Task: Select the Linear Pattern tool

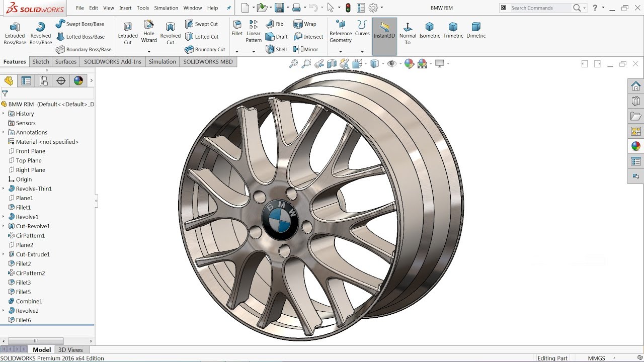Action: pyautogui.click(x=254, y=31)
